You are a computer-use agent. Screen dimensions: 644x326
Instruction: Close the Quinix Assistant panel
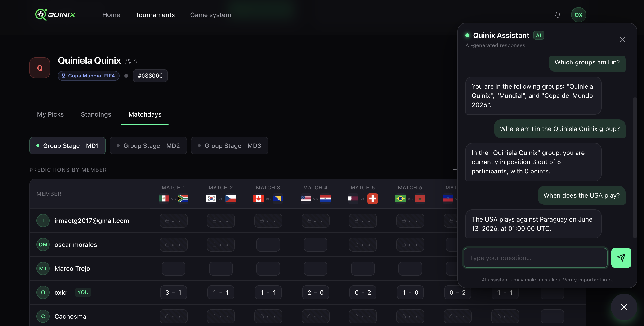click(x=622, y=40)
